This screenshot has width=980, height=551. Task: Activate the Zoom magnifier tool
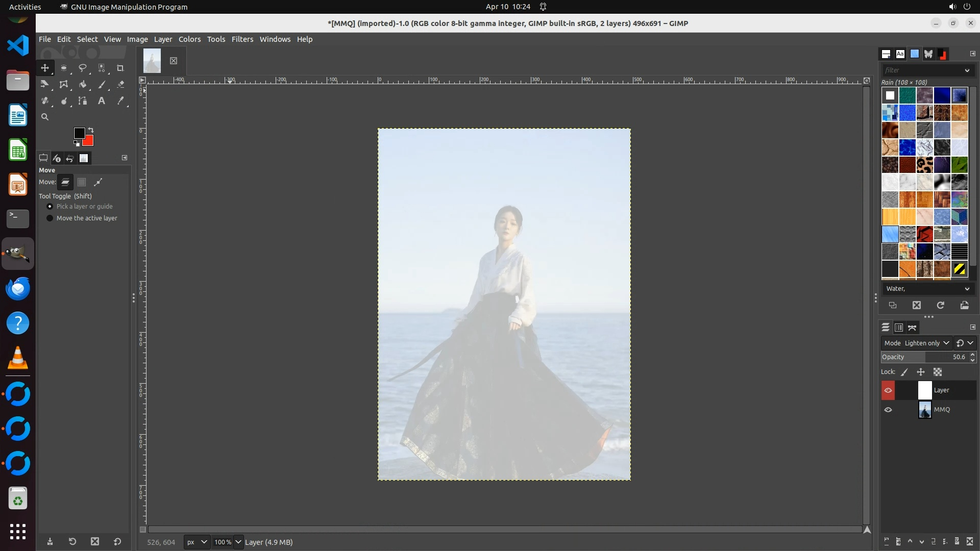[x=45, y=117]
